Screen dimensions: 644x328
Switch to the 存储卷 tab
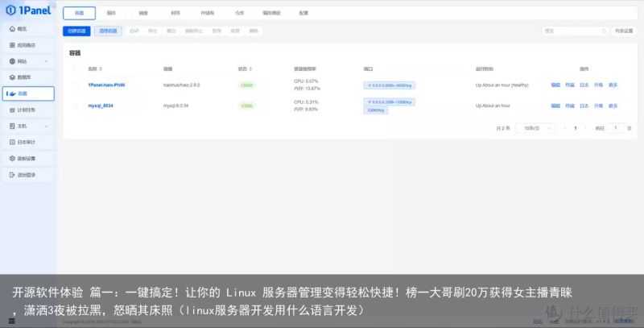pos(208,13)
